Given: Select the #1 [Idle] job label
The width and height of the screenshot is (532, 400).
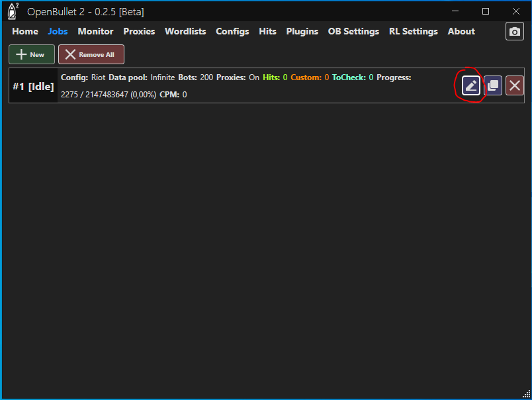Looking at the screenshot, I should [33, 87].
